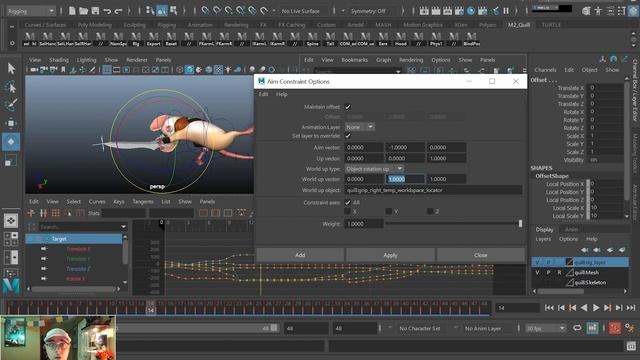Image resolution: width=640 pixels, height=360 pixels.
Task: Toggle the Constraint axes All checkbox
Action: coord(347,202)
